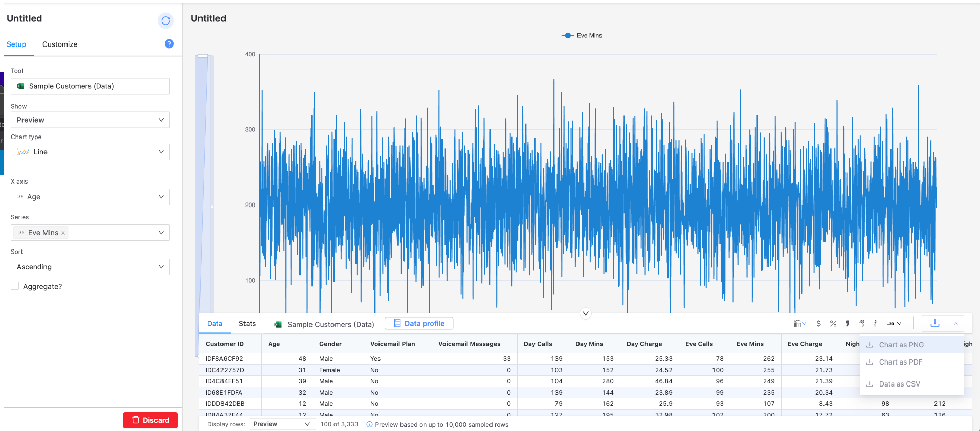
Task: Select the cell ID4C84EF51
Action: tap(230, 381)
